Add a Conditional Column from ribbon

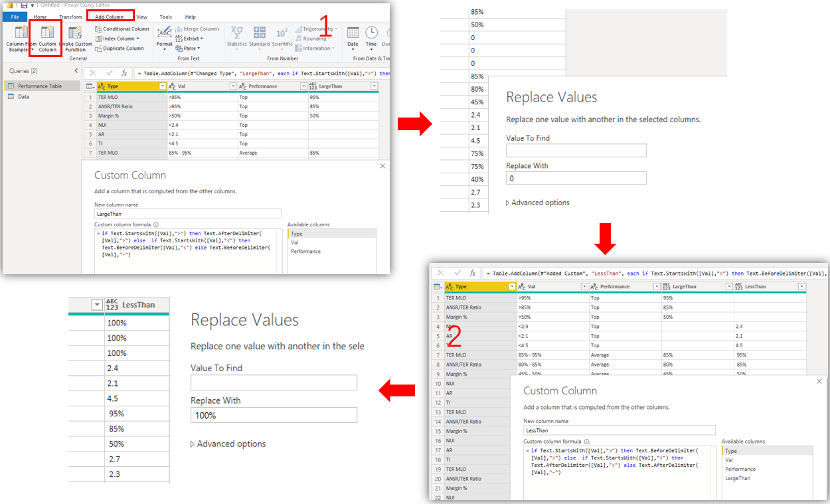tap(122, 29)
